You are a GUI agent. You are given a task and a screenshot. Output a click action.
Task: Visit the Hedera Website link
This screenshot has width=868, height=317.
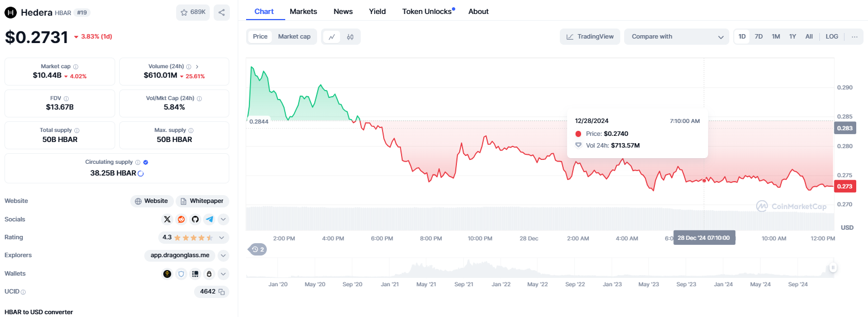[151, 201]
